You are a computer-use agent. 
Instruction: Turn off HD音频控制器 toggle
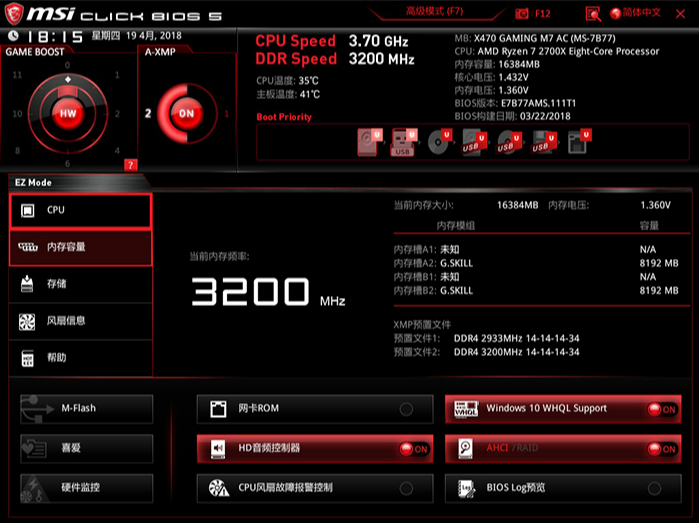pyautogui.click(x=413, y=449)
